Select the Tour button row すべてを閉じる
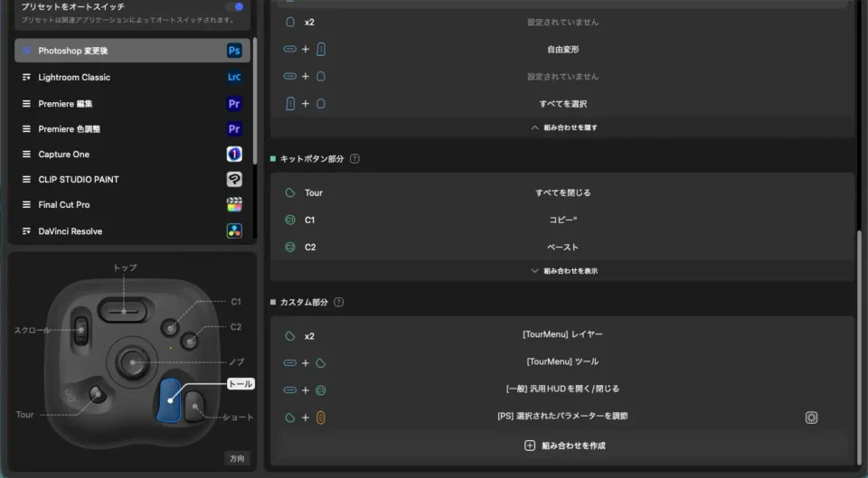This screenshot has height=478, width=868. 563,192
